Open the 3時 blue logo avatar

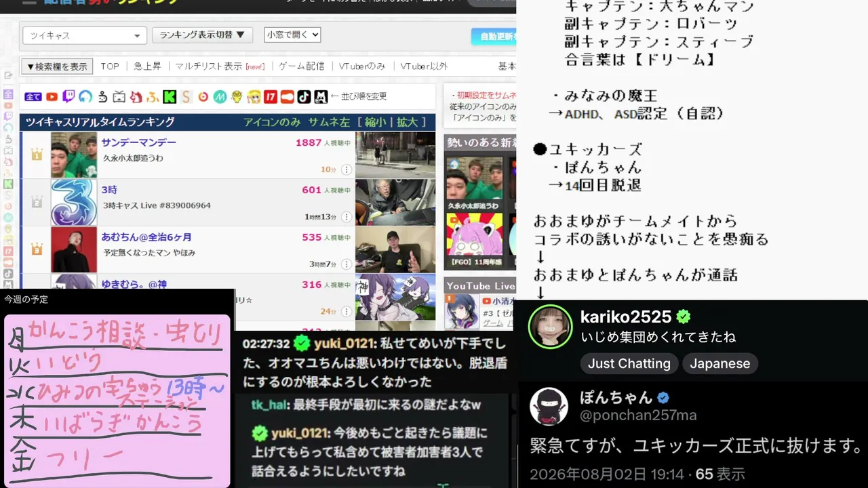pos(74,203)
